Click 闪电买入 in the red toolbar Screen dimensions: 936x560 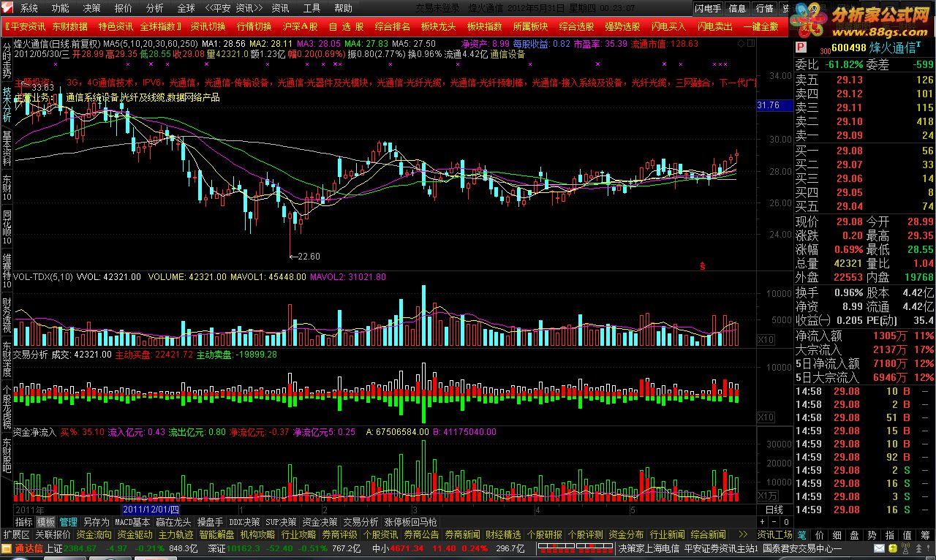tap(669, 26)
